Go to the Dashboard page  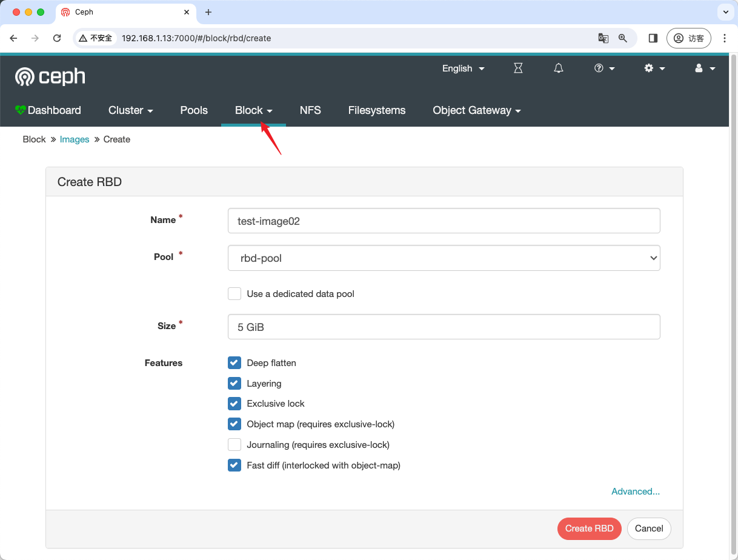pyautogui.click(x=48, y=110)
